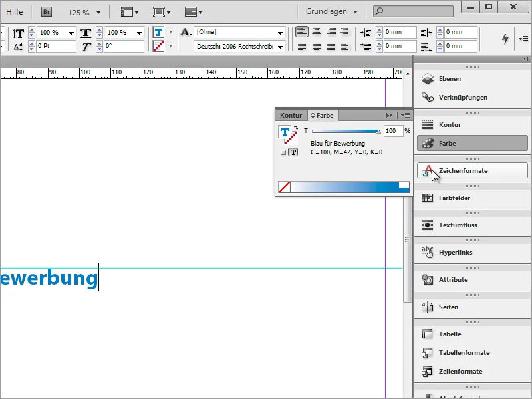Click the Farbe button in the dock

point(472,143)
